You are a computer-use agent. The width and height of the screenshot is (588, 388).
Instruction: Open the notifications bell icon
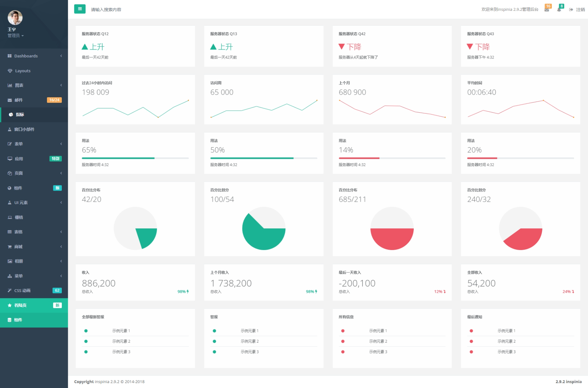pos(559,10)
